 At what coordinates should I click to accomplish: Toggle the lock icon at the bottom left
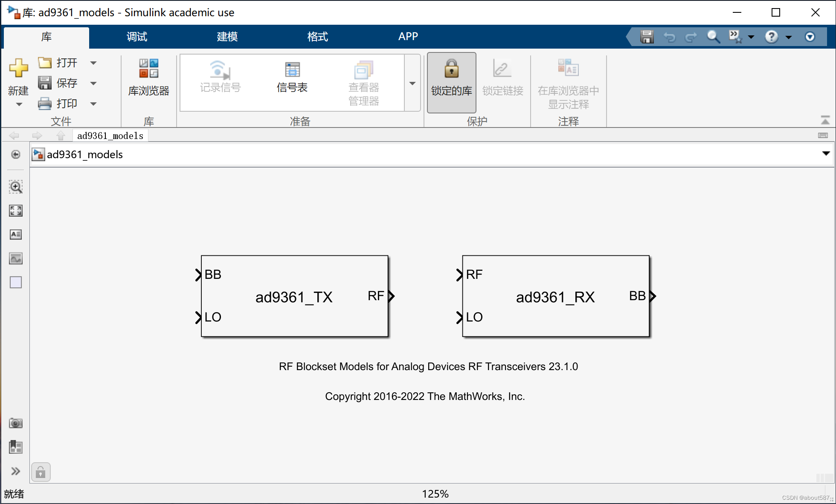pyautogui.click(x=41, y=472)
